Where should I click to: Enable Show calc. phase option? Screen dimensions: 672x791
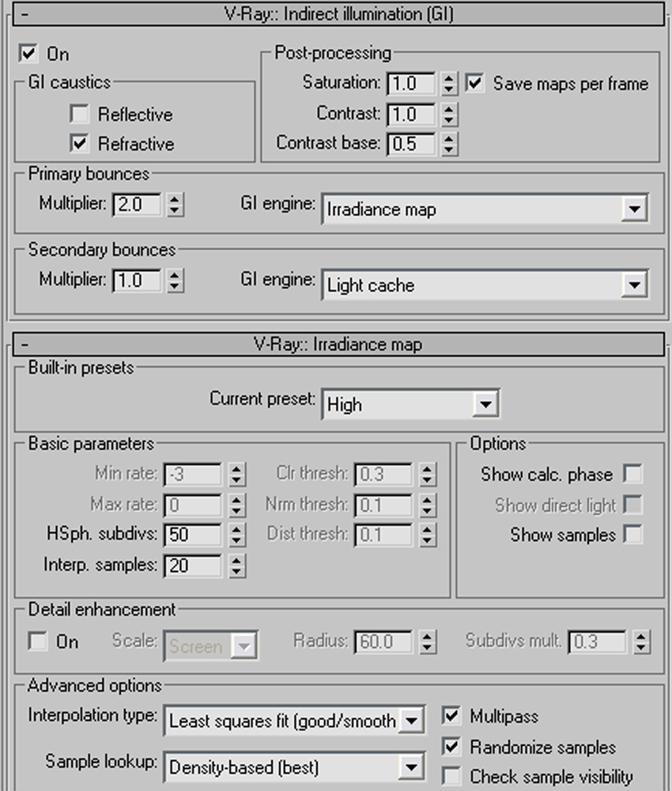pos(632,474)
